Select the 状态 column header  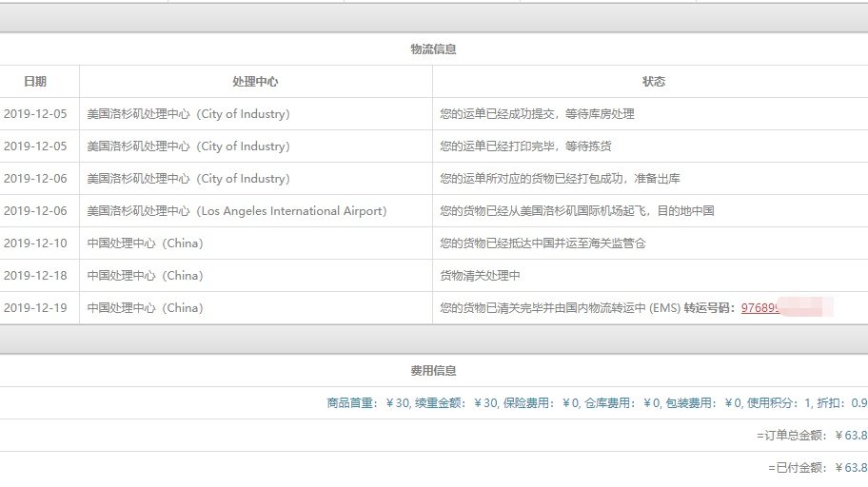coord(653,82)
